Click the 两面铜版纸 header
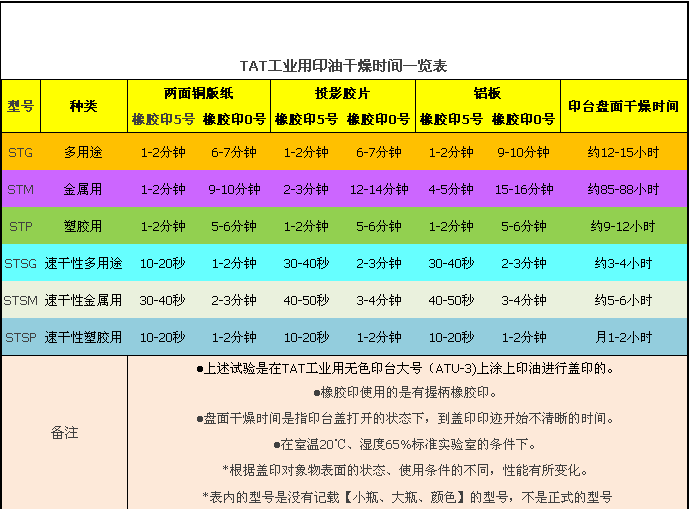The height and width of the screenshot is (509, 689). coord(199,93)
